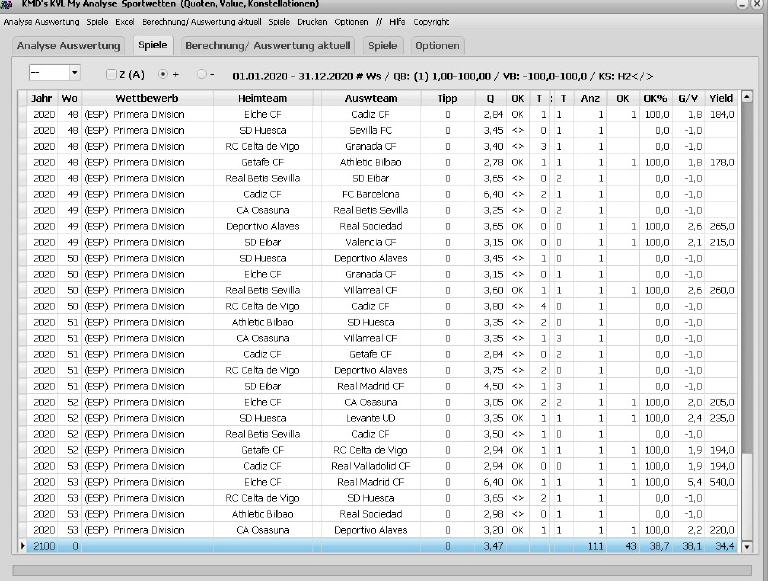Click the scroll down arrow of the table
The image size is (768, 581).
(x=746, y=547)
